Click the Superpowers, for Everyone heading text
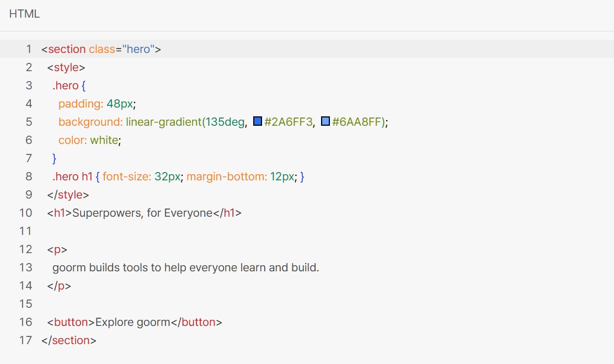The image size is (614, 364). click(142, 213)
